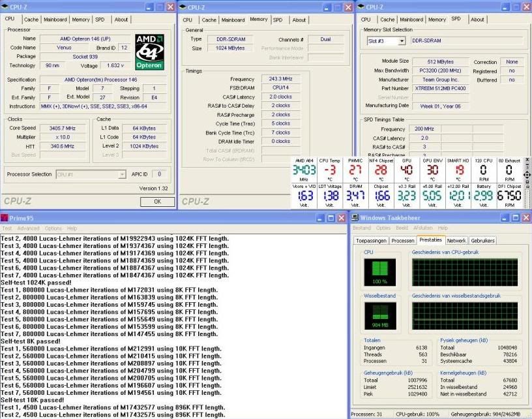Viewport: 532px width, 419px height.
Task: Open the Options menu in Prime95
Action: (53, 228)
